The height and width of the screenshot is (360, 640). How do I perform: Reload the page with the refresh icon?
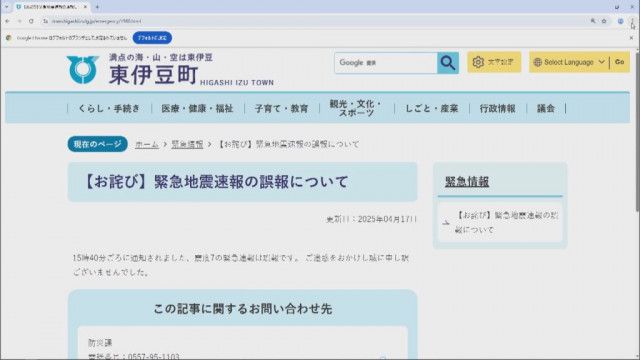(31, 21)
